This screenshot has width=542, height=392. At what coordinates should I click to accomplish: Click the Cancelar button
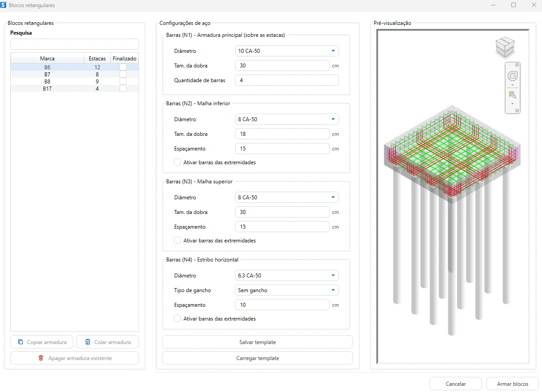(456, 384)
